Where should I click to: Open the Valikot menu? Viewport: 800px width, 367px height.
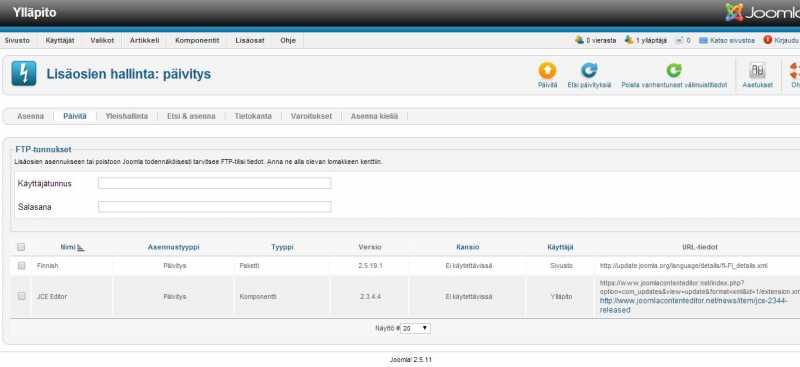102,40
